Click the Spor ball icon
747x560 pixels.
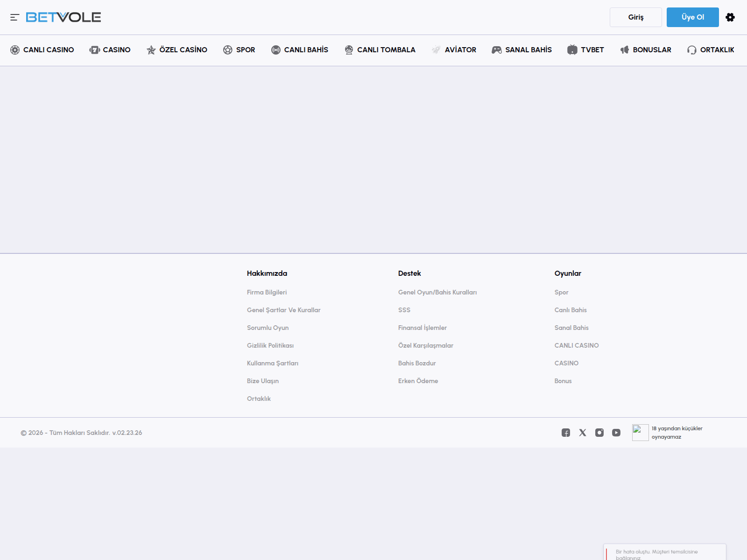(227, 49)
